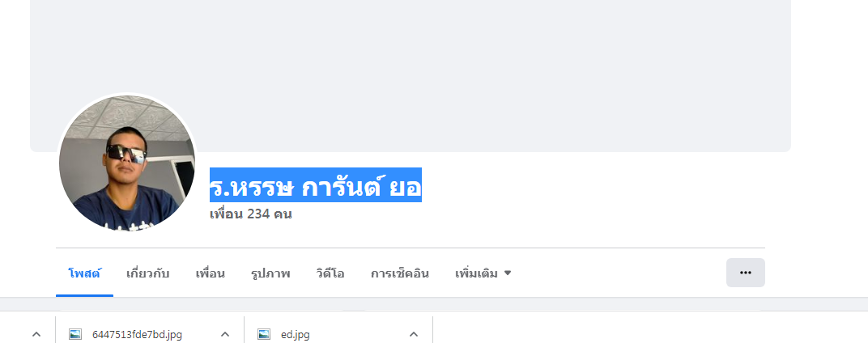Screen dimensions: 868x343
Task: Open the three-dots profile options button
Action: coord(745,273)
